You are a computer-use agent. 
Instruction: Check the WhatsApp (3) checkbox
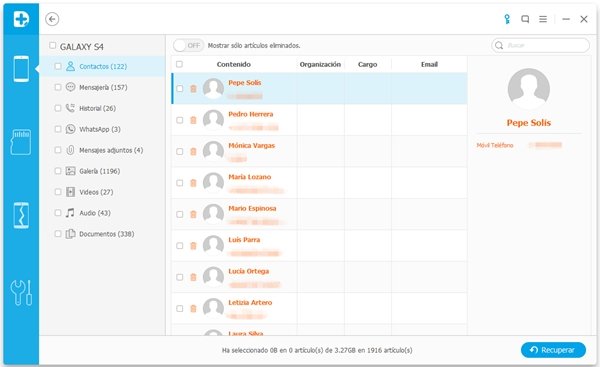(x=58, y=129)
